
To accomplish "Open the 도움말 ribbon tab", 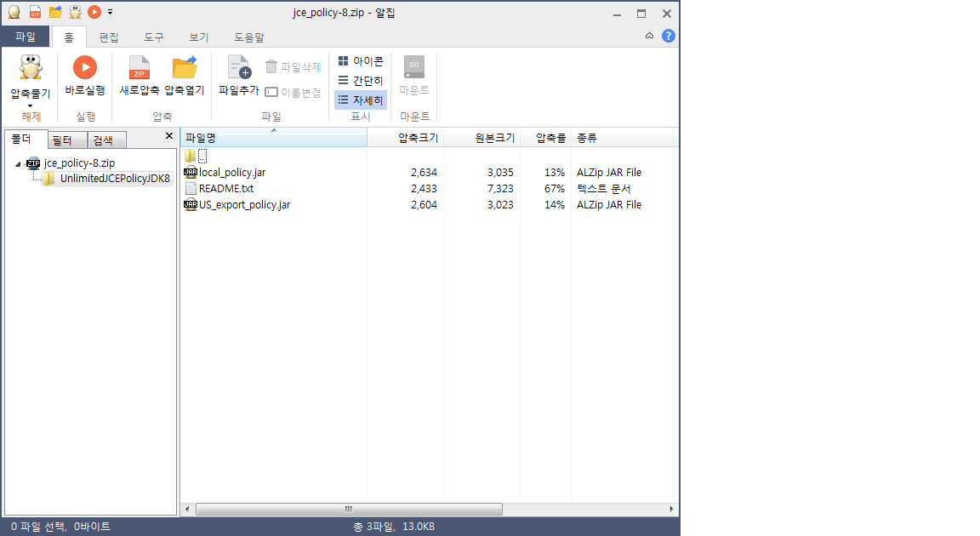I will pos(248,37).
